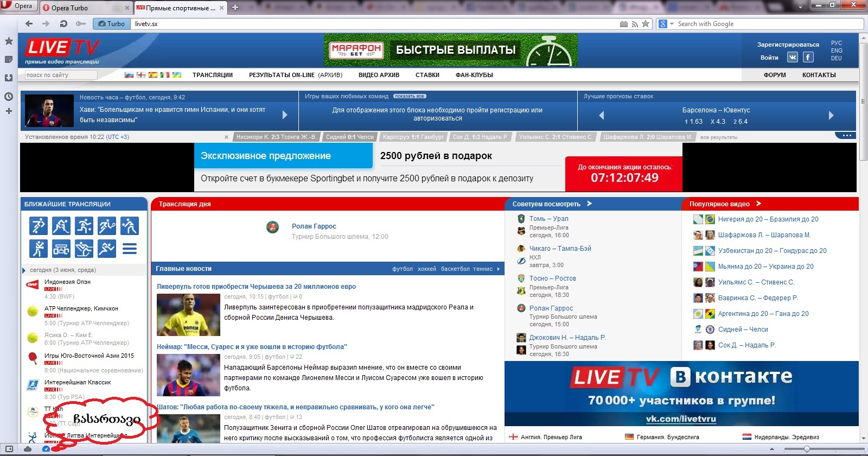Viewport: 868px width, 456px height.
Task: Adjust the page zoom slider
Action: pos(824,449)
